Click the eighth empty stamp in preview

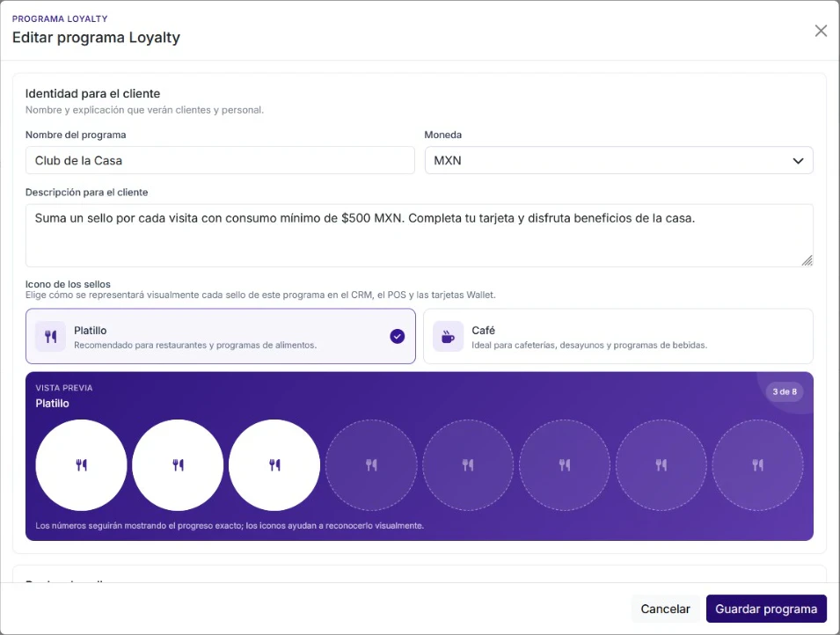coord(757,465)
